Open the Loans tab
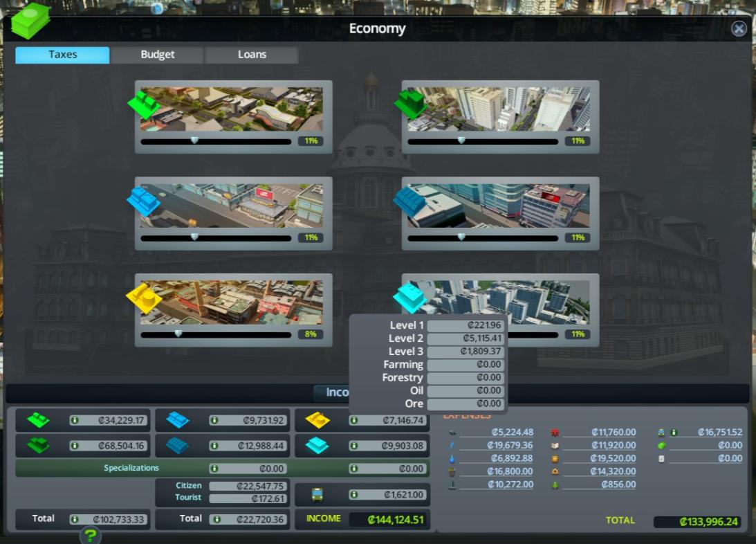Screen dimensions: 756x544 click(251, 54)
